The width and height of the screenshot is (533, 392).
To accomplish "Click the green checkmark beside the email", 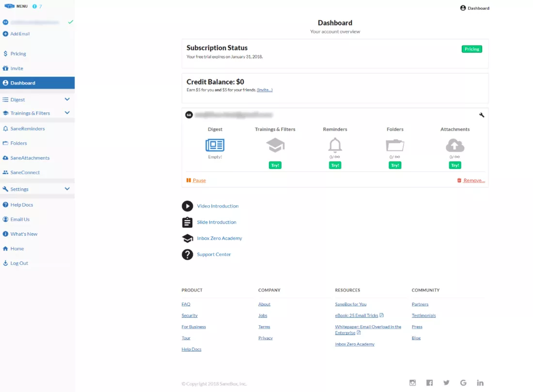I will (70, 22).
